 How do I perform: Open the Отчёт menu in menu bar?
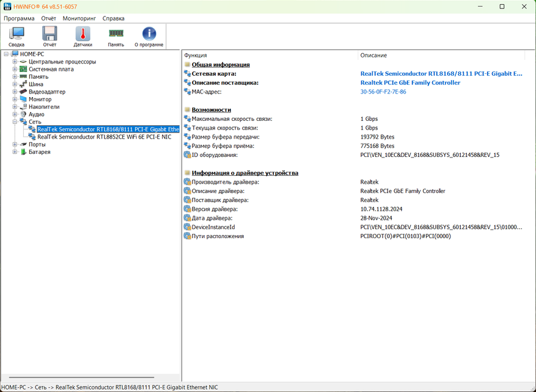tap(48, 18)
